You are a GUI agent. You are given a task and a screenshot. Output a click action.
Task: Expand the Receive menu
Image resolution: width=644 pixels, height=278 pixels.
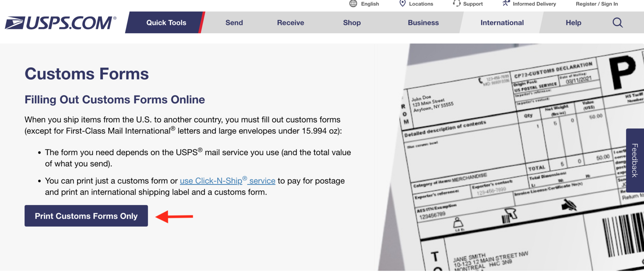point(290,23)
